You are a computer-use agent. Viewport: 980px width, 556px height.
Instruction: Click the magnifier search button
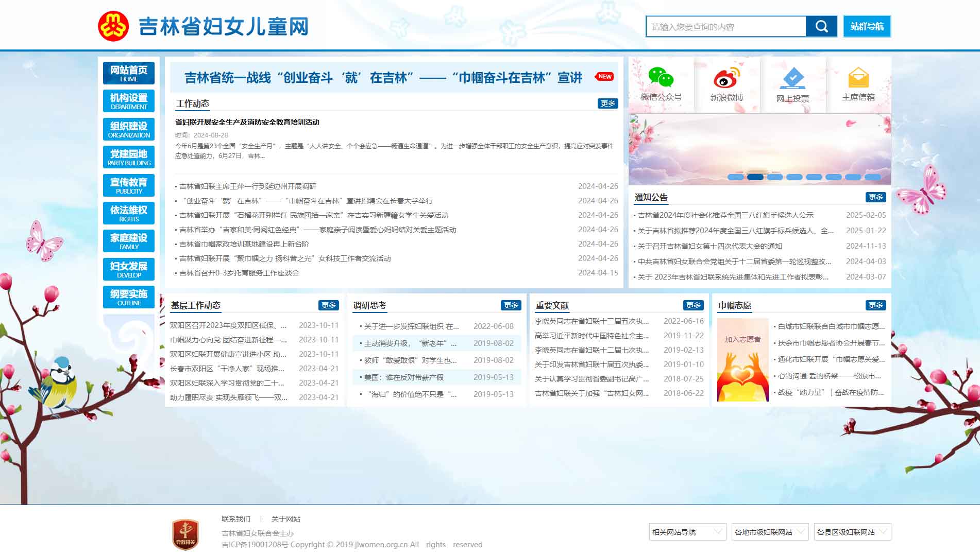point(821,26)
